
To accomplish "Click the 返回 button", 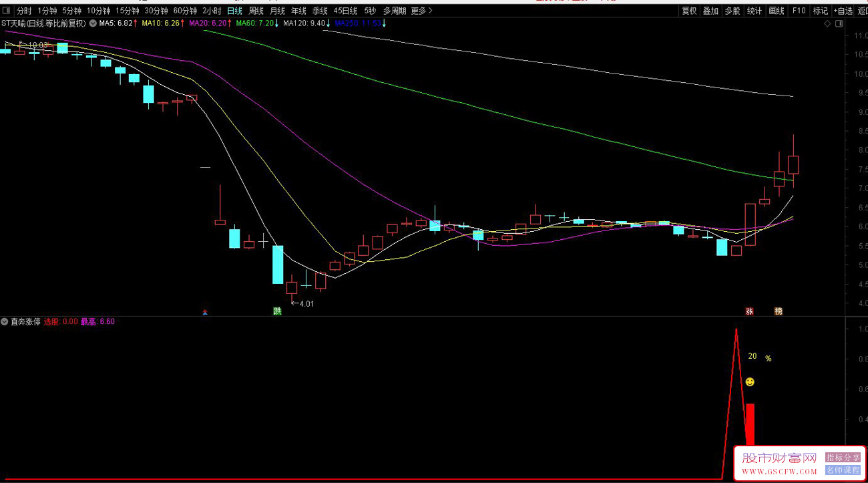I will pos(863,11).
